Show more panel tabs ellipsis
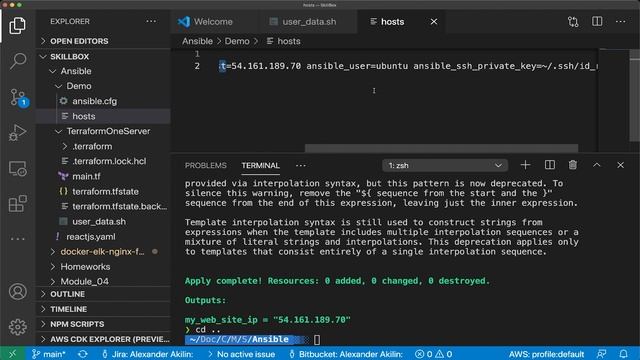Image resolution: width=640 pixels, height=360 pixels. point(301,165)
